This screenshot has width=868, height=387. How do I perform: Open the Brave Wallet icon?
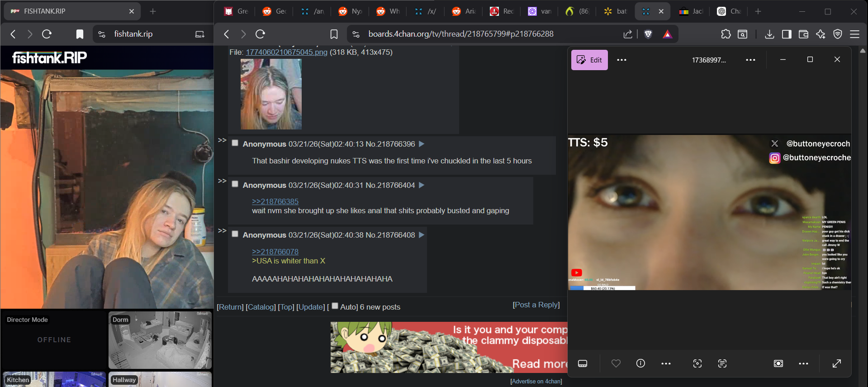pyautogui.click(x=804, y=34)
